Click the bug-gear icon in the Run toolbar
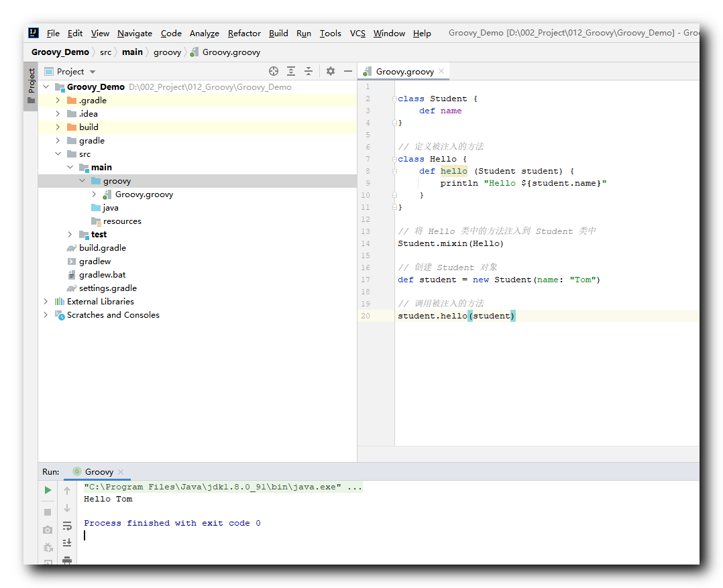Screen dimensions: 723x588 click(x=48, y=548)
